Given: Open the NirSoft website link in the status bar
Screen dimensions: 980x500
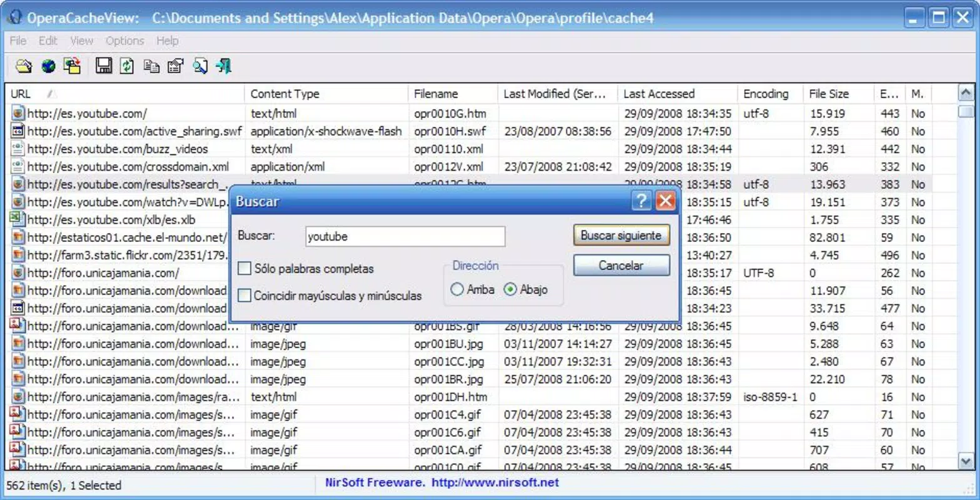Looking at the screenshot, I should point(495,482).
